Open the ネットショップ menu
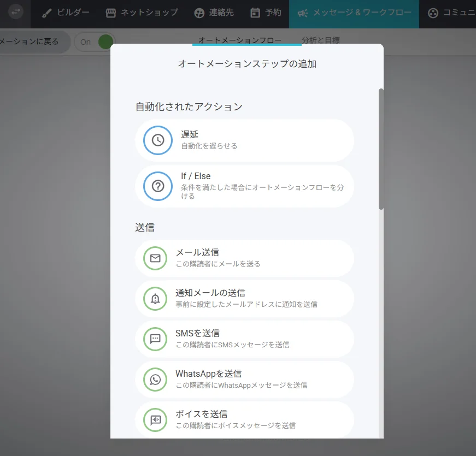This screenshot has height=456, width=476. (142, 13)
